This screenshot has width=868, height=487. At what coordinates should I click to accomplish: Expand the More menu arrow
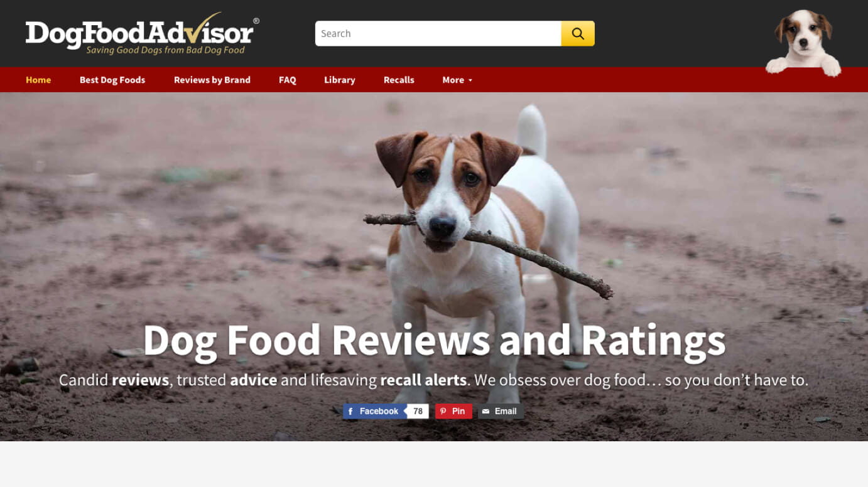tap(470, 80)
